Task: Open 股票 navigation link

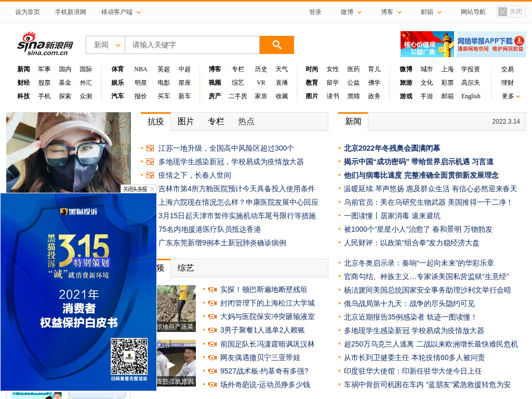Action: (44, 83)
